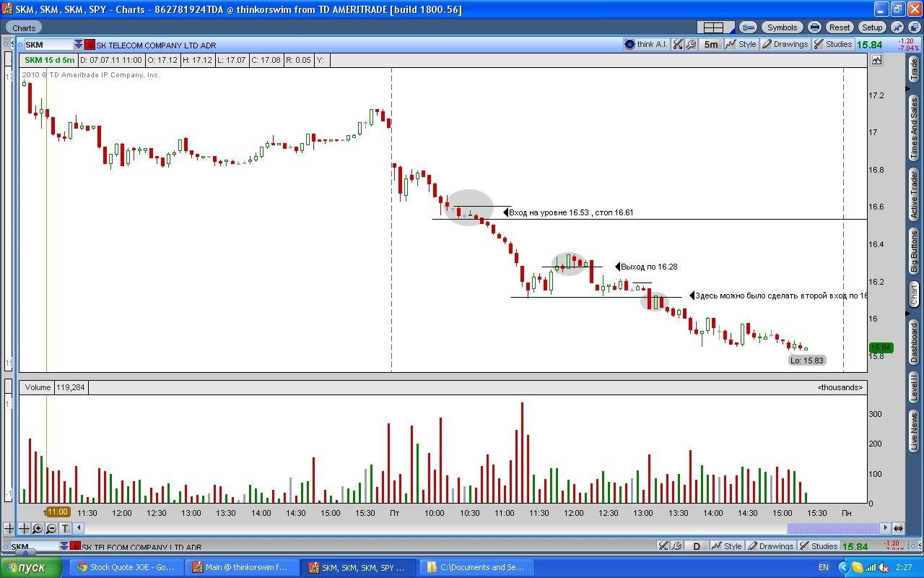This screenshot has height=578, width=924.
Task: Click the link wrench icon beside grid selector
Action: [x=748, y=27]
